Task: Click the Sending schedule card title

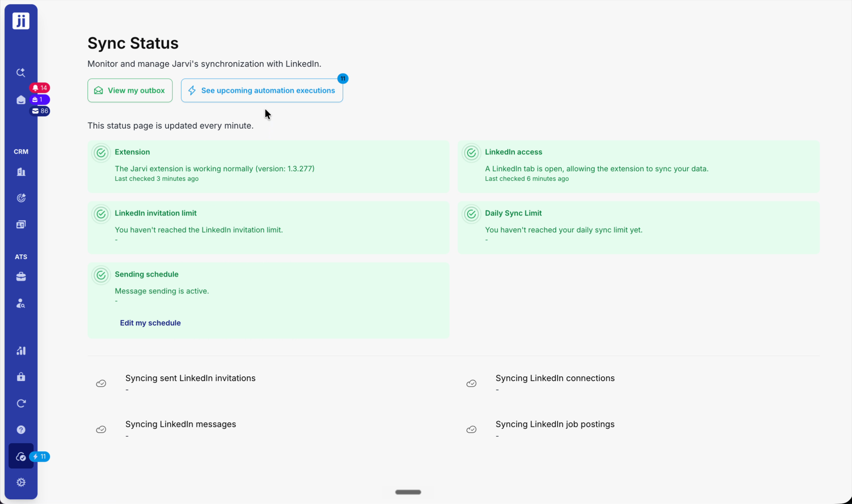Action: tap(146, 274)
